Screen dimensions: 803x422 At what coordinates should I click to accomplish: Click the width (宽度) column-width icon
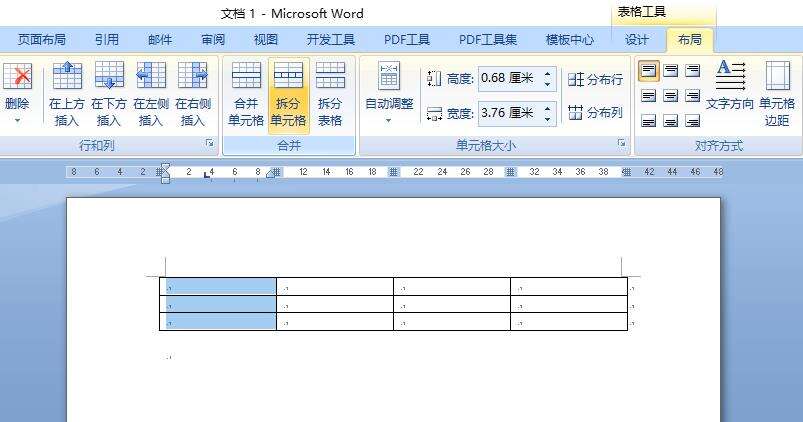[x=434, y=113]
